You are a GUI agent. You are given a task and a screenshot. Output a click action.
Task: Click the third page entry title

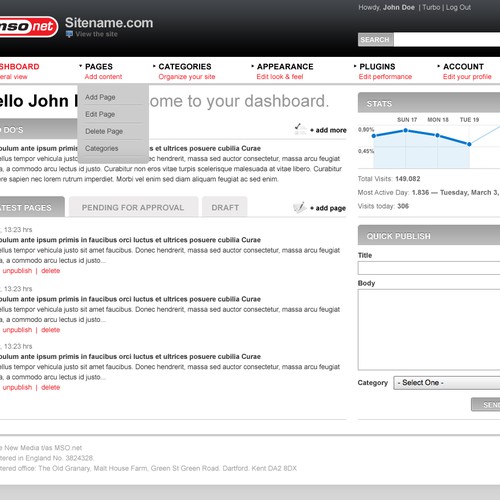pyautogui.click(x=130, y=356)
